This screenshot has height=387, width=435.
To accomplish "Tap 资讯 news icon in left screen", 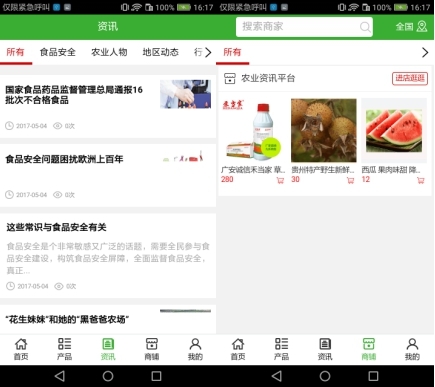I will (108, 349).
